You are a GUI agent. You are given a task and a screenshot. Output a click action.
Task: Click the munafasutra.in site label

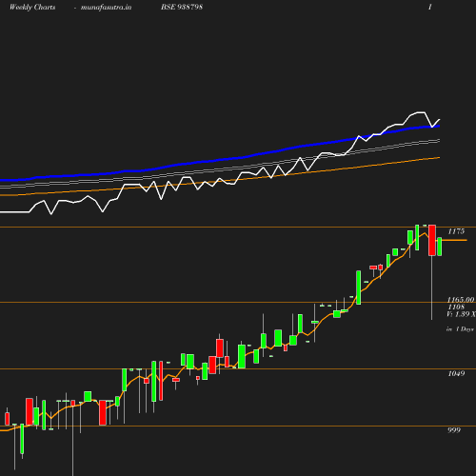point(106,8)
